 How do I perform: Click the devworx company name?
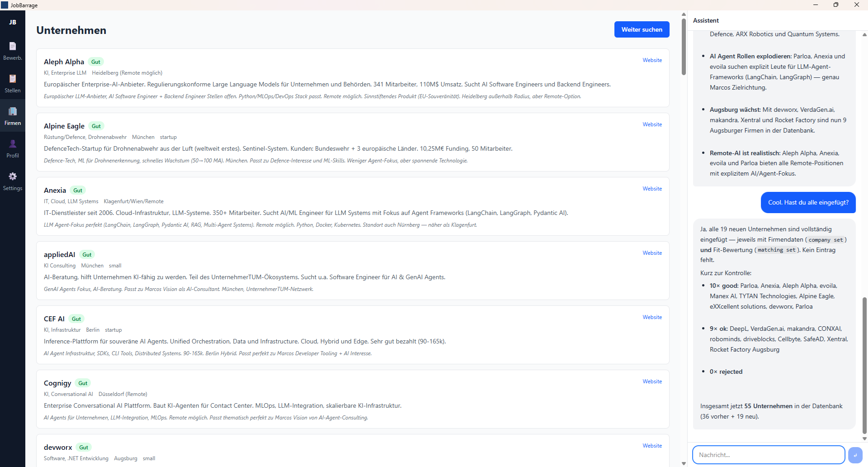click(58, 447)
